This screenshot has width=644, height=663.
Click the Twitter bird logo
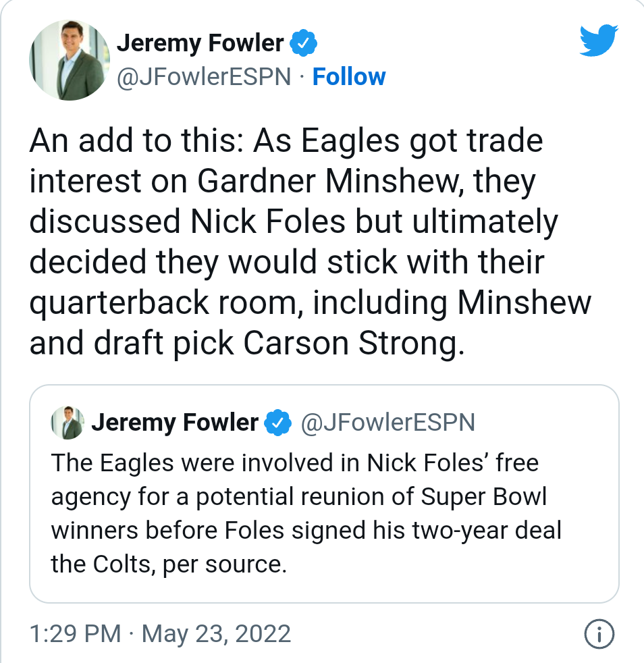[x=599, y=42]
